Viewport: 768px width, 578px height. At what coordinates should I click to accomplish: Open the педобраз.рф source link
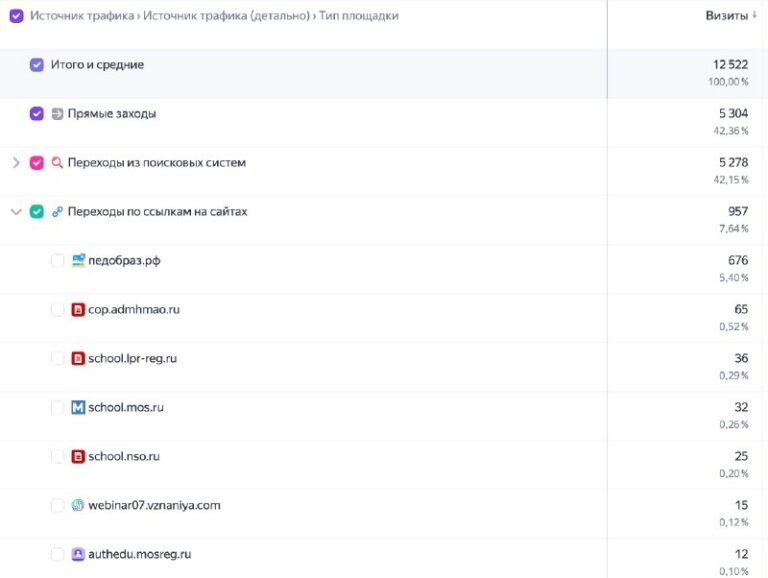pyautogui.click(x=124, y=261)
